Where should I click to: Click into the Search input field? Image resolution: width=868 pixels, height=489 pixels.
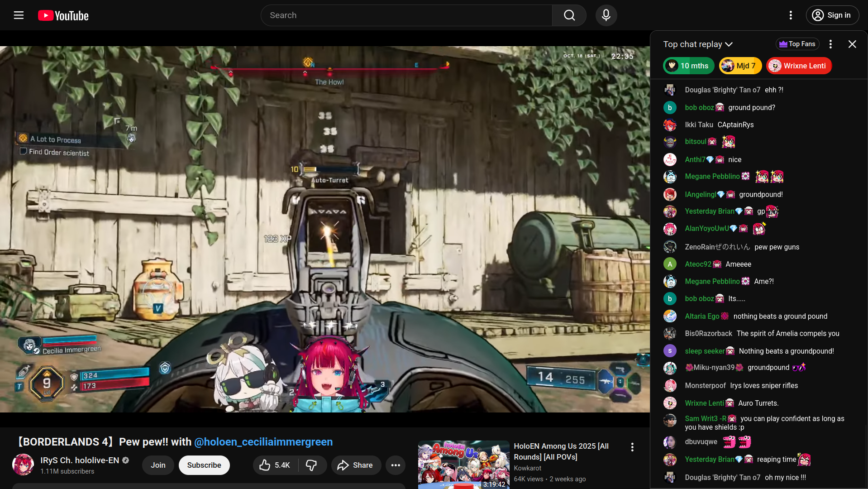coord(406,15)
